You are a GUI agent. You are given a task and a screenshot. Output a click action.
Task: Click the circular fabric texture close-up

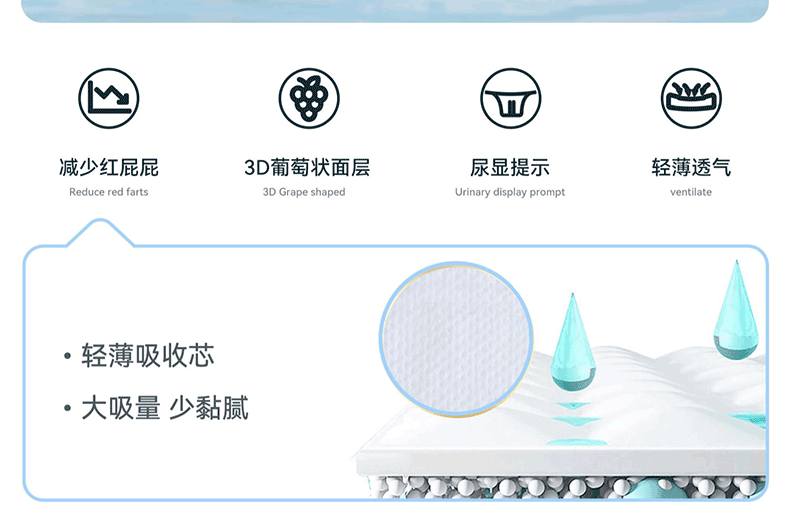point(456,338)
